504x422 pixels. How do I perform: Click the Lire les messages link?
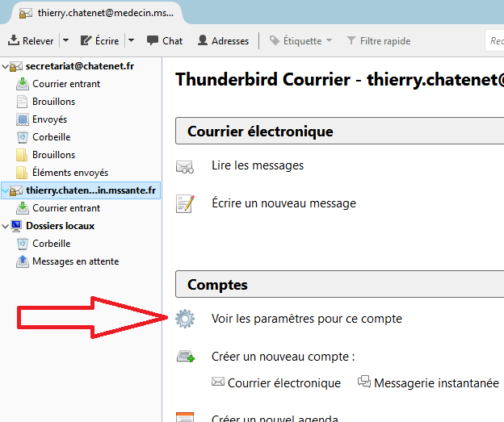click(258, 165)
